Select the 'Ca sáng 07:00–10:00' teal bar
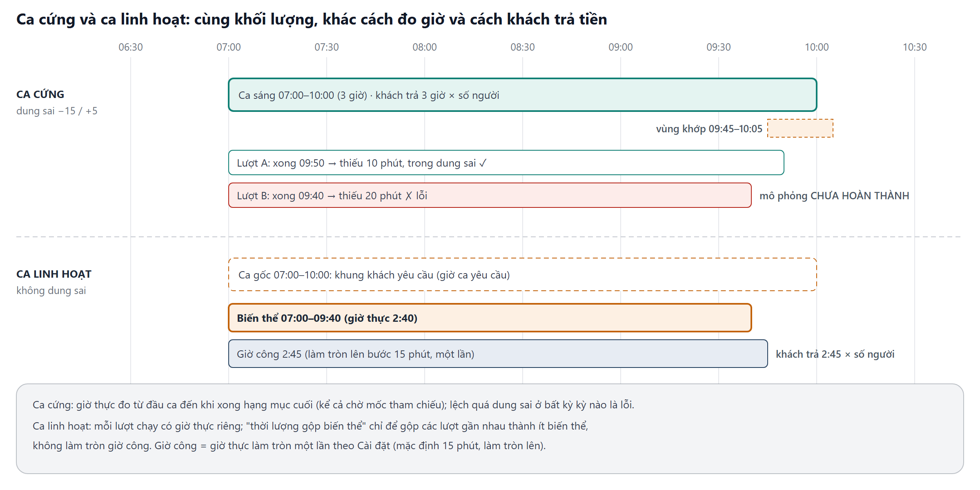Screen dimensions: 980x490 point(523,95)
